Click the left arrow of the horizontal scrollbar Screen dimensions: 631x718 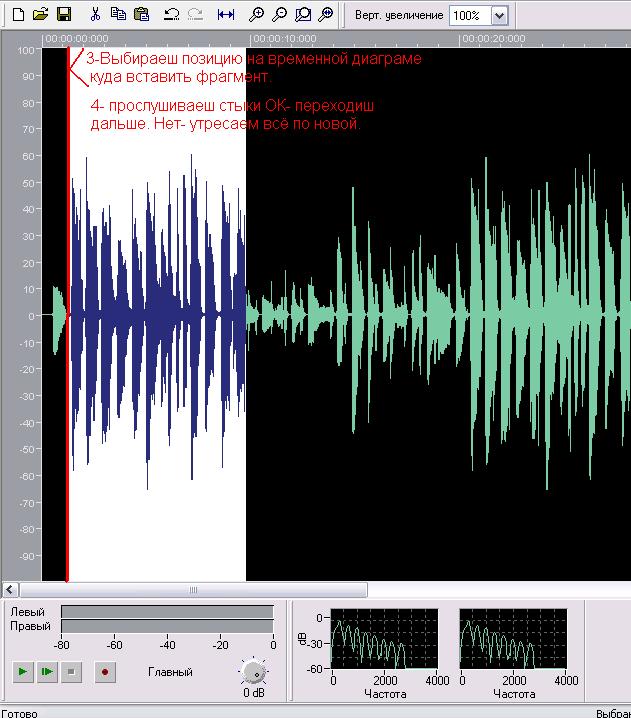pos(10,590)
